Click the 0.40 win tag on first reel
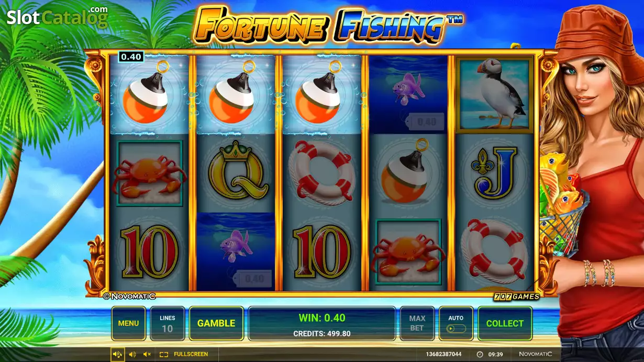 tap(131, 57)
